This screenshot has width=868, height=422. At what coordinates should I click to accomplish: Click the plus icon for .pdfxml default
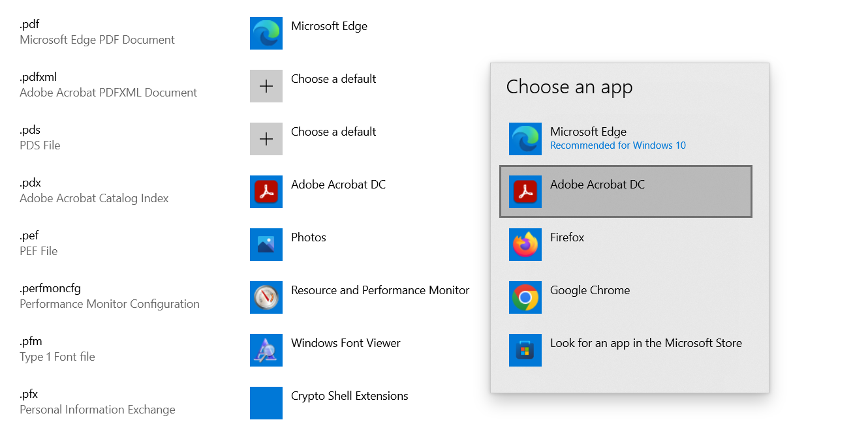pos(266,86)
